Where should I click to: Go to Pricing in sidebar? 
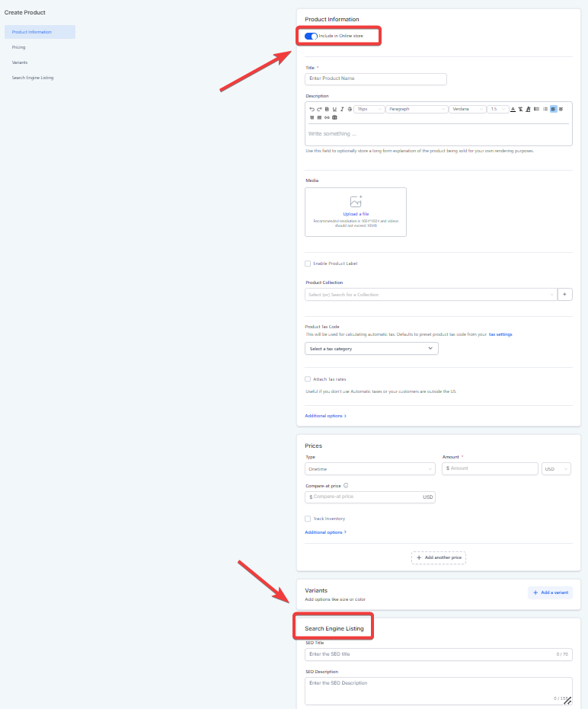click(x=18, y=47)
